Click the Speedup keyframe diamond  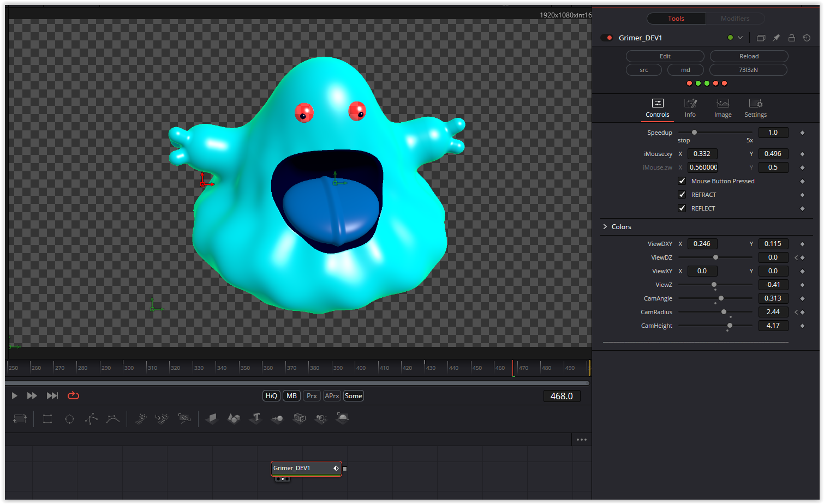[x=802, y=133]
